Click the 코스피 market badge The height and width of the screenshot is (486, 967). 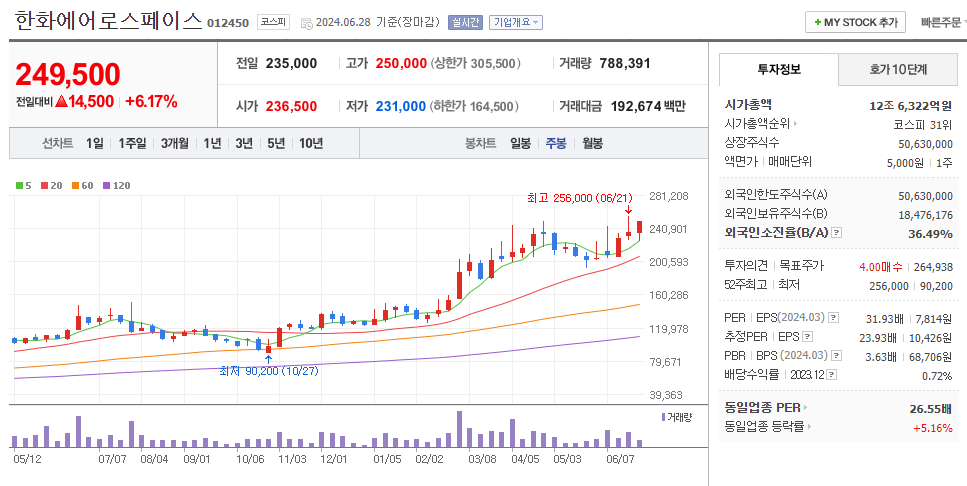point(273,22)
